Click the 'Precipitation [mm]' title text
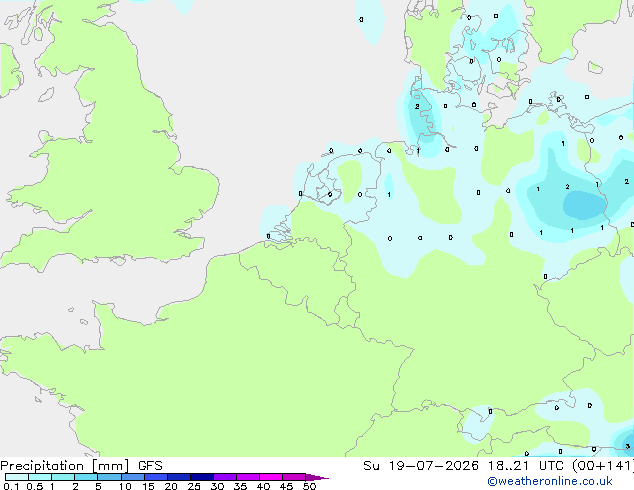This screenshot has width=634, height=490. point(65,466)
